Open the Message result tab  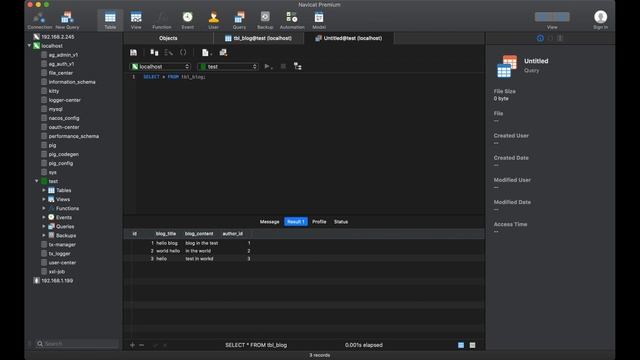pos(269,222)
